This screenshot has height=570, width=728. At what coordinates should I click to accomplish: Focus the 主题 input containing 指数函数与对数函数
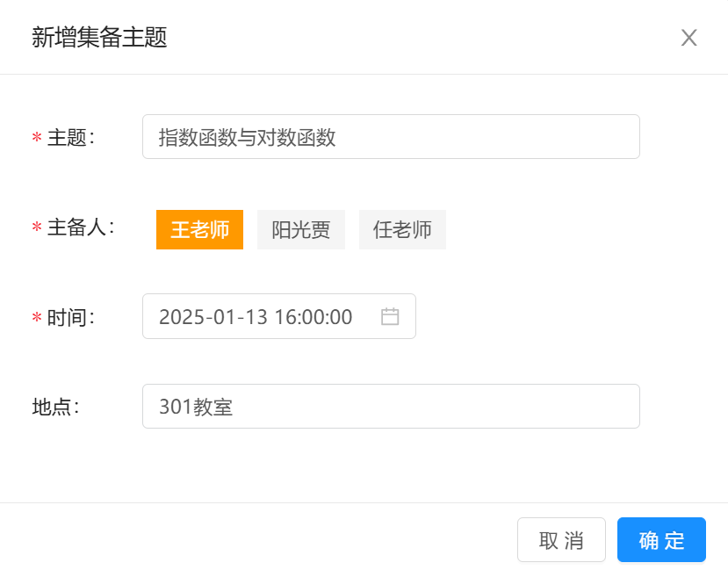pyautogui.click(x=391, y=137)
